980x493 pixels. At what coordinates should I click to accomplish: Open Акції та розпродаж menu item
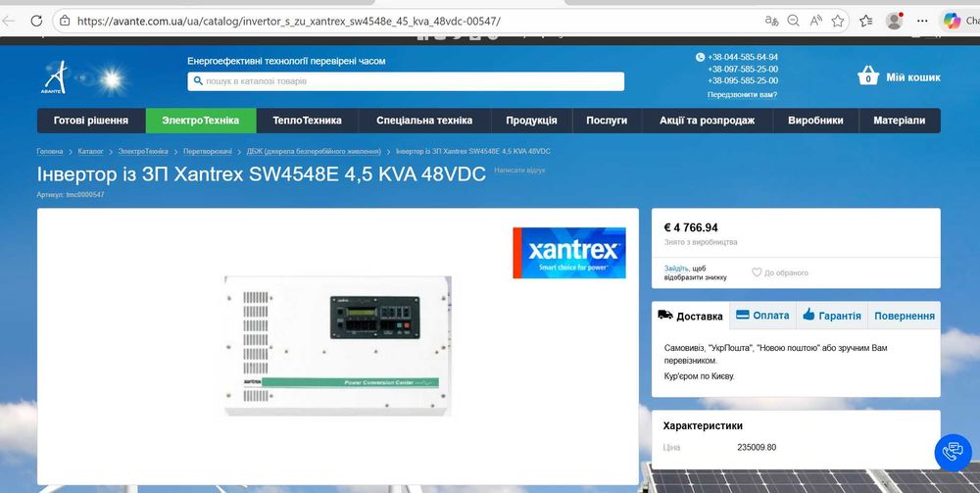(707, 121)
